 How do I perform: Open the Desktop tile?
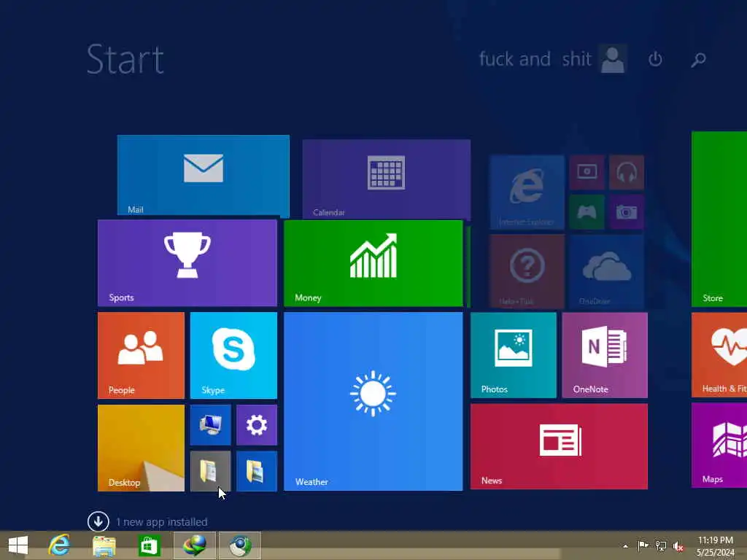point(141,448)
